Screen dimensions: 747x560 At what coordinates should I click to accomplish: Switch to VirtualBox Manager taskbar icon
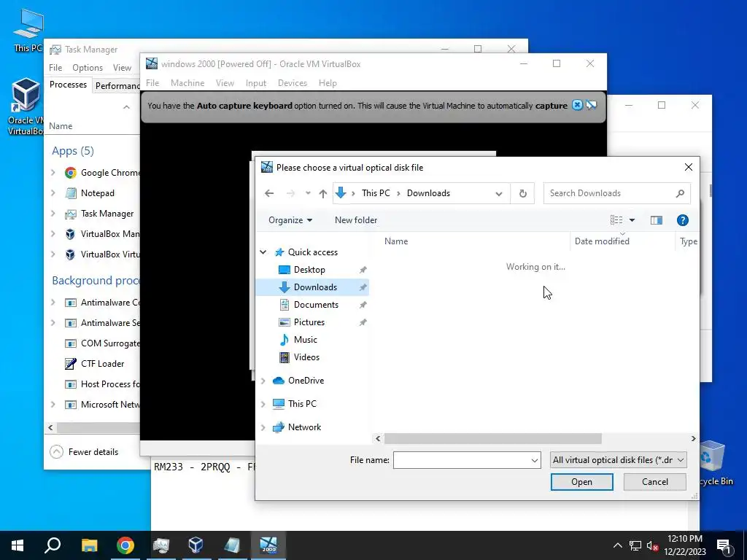pos(196,545)
